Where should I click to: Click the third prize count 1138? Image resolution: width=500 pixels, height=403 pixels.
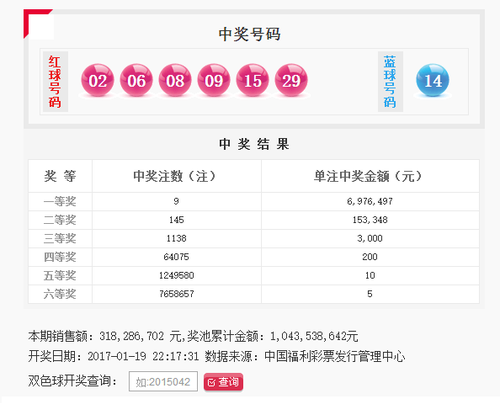pos(176,239)
